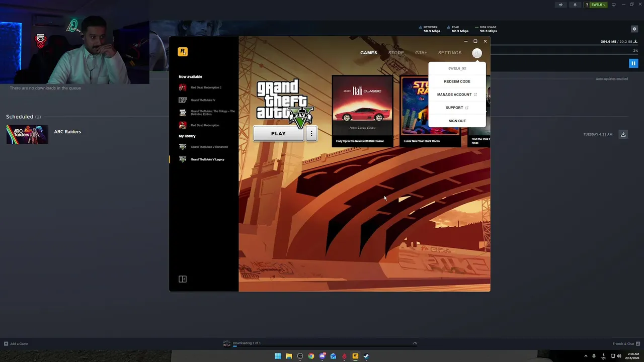Select GTA: The Trilogy Definitive Edition

coord(207,113)
